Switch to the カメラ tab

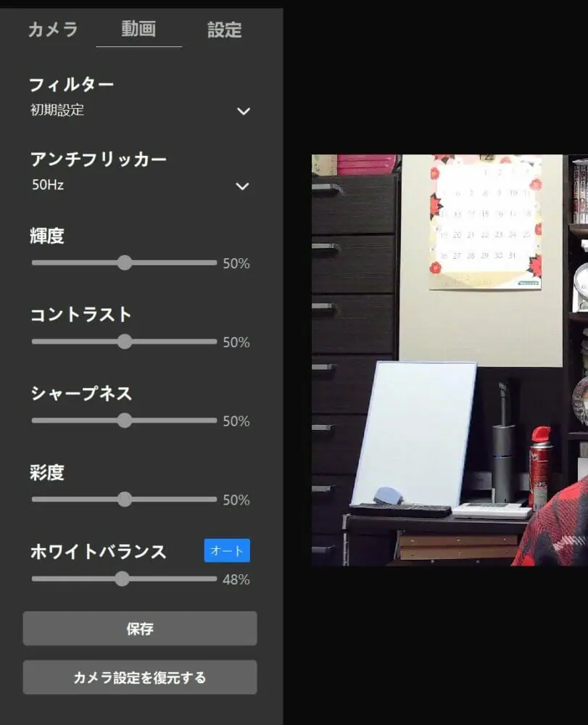[52, 30]
